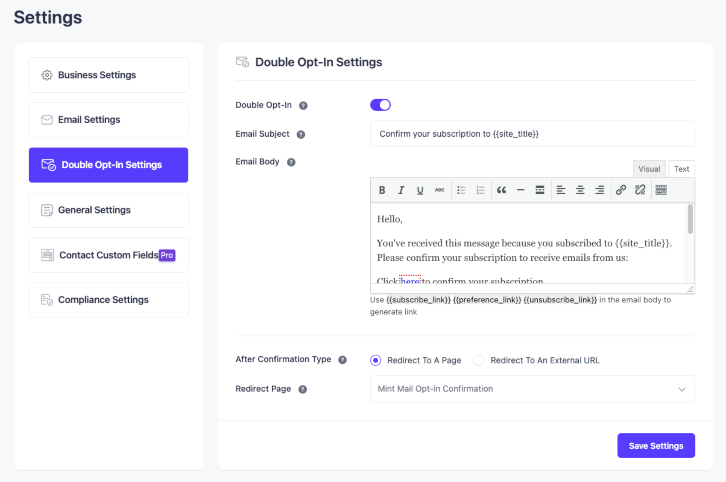Viewport: 726px width, 482px height.
Task: Align text center
Action: [x=580, y=190]
